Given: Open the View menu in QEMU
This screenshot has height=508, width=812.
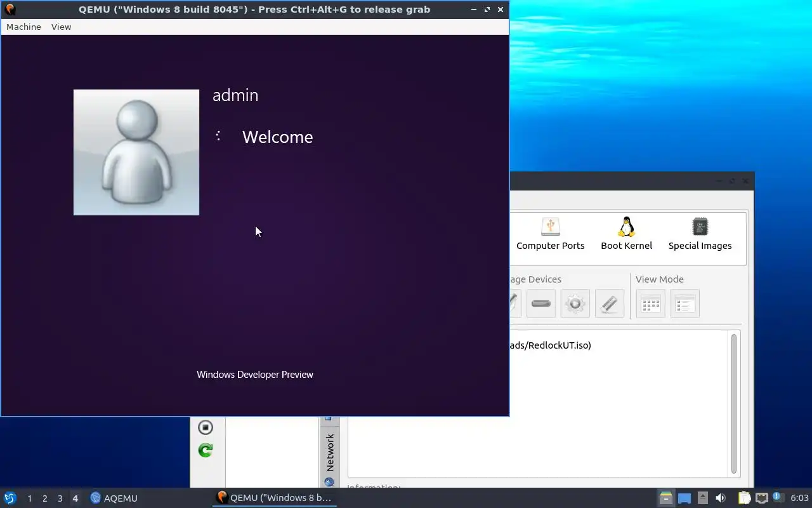Looking at the screenshot, I should [61, 27].
